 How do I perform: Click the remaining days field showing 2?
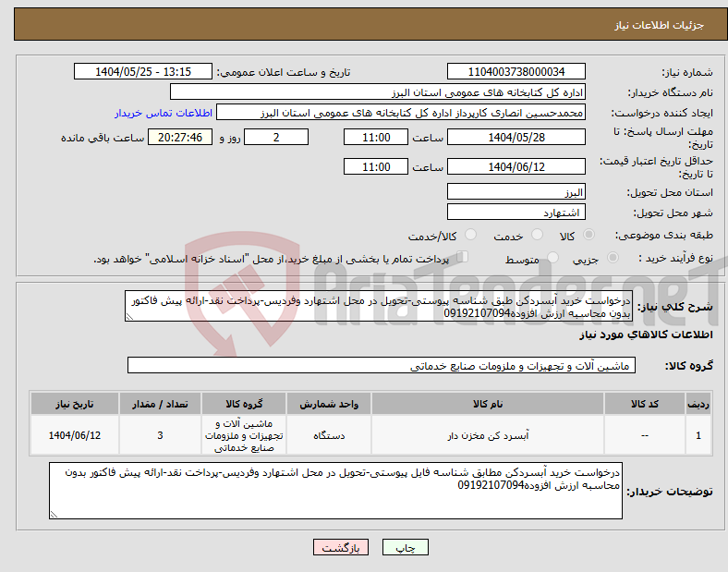[x=276, y=137]
